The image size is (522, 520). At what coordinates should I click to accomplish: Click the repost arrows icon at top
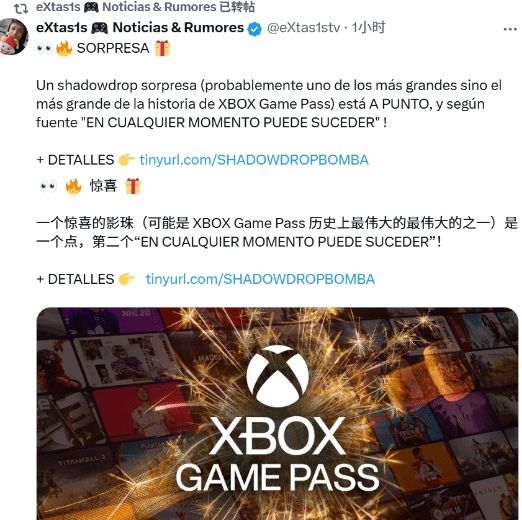(21, 8)
